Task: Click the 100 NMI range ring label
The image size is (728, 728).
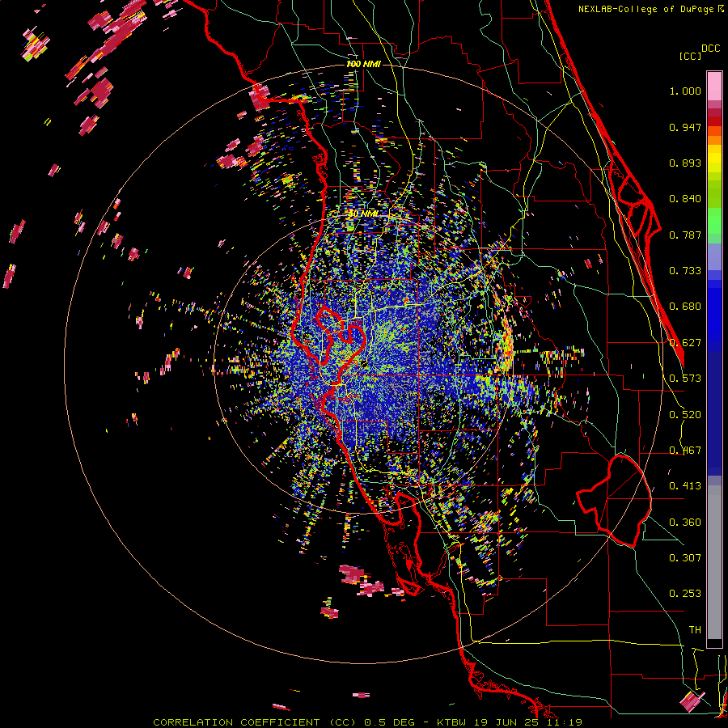Action: tap(363, 64)
